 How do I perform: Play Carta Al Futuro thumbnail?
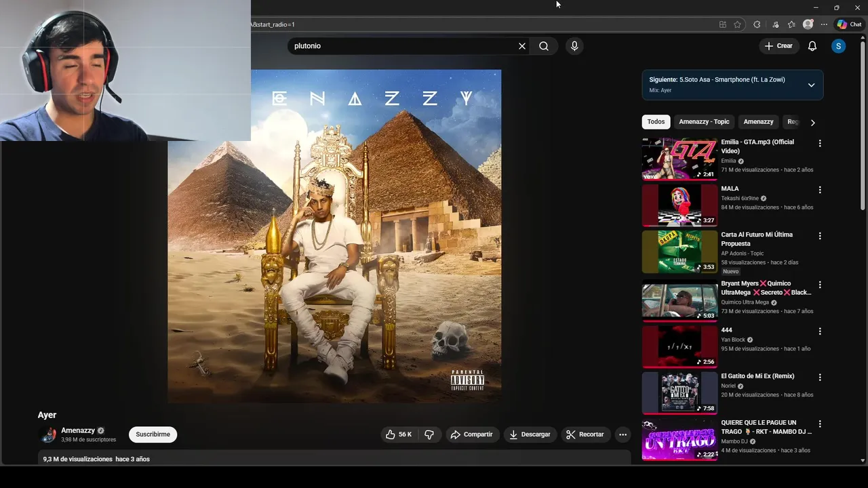pos(679,251)
